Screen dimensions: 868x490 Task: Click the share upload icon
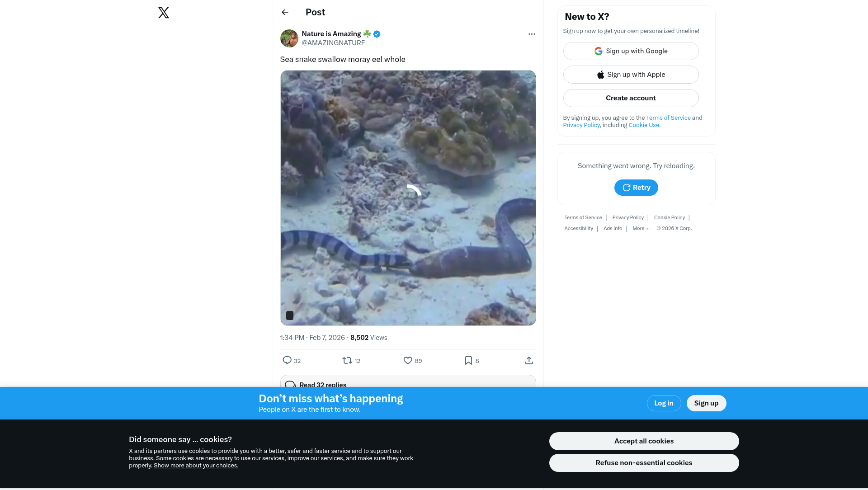click(x=529, y=360)
